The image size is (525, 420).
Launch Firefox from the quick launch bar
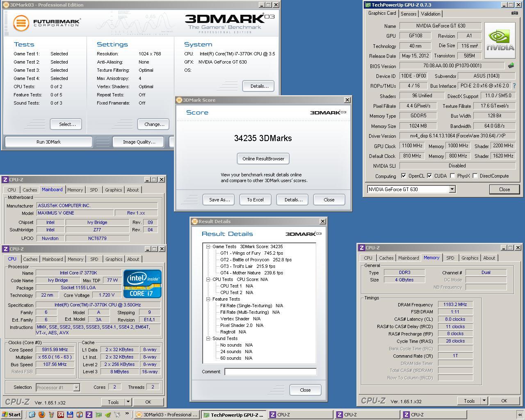pyautogui.click(x=41, y=415)
